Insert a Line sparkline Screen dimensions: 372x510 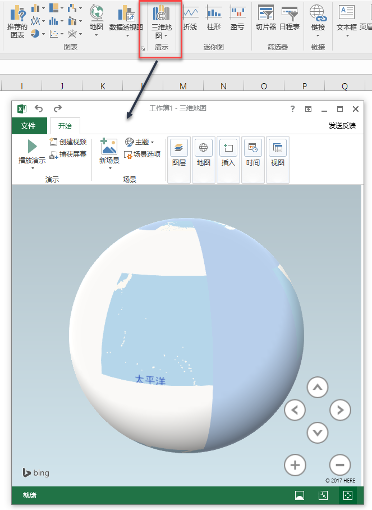(191, 17)
